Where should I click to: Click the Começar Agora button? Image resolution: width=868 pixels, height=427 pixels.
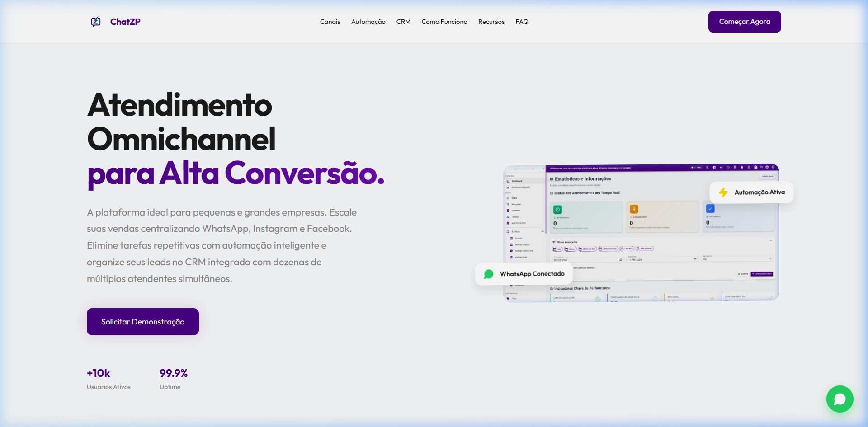click(745, 22)
